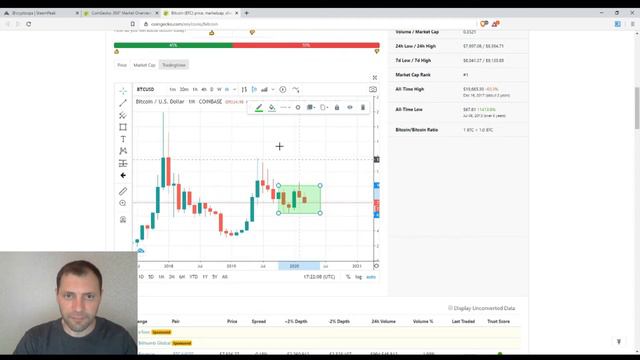640x360 pixels.
Task: Click the BTCUSD symbol search field
Action: tap(146, 89)
